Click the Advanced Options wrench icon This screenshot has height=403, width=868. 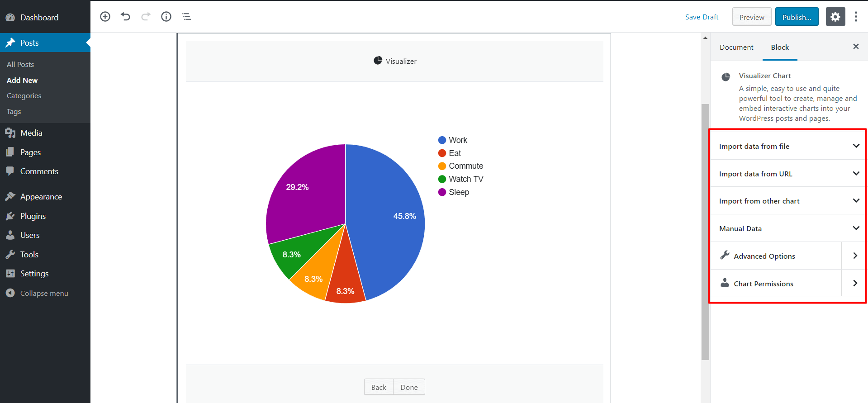(725, 256)
